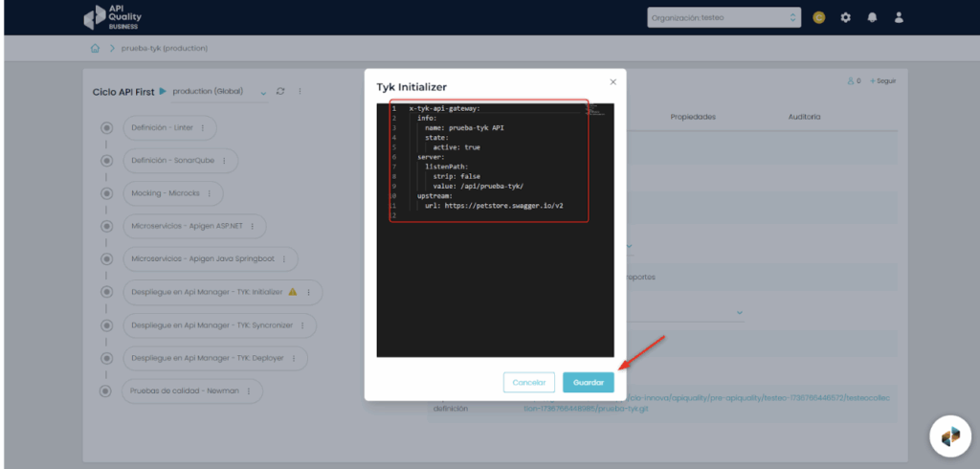Open the notifications bell
The image size is (980, 469).
(x=872, y=17)
